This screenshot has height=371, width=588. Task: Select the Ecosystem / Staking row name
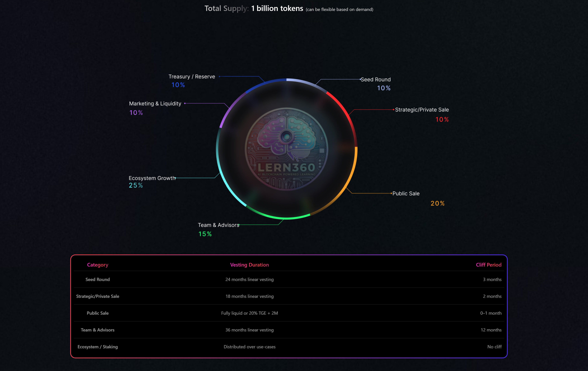point(97,347)
